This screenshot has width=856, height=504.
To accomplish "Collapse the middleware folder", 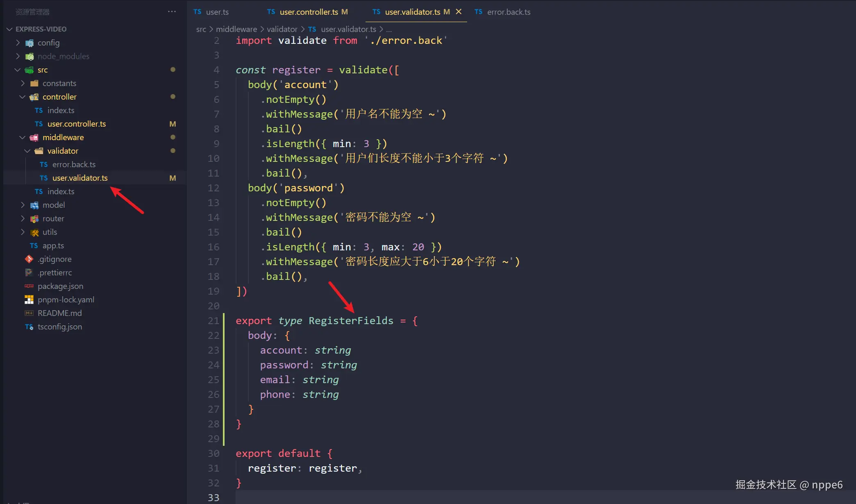I will (x=23, y=137).
